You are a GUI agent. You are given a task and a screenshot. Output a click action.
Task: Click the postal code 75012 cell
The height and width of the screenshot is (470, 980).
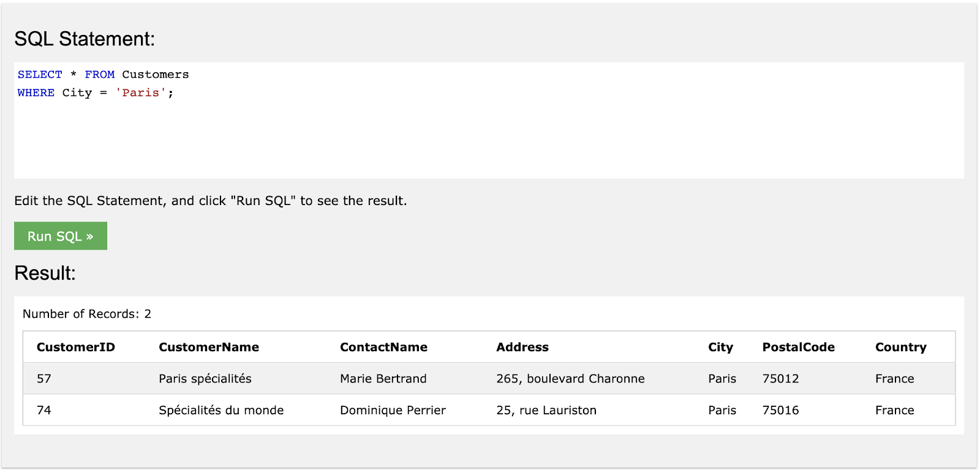tap(780, 379)
